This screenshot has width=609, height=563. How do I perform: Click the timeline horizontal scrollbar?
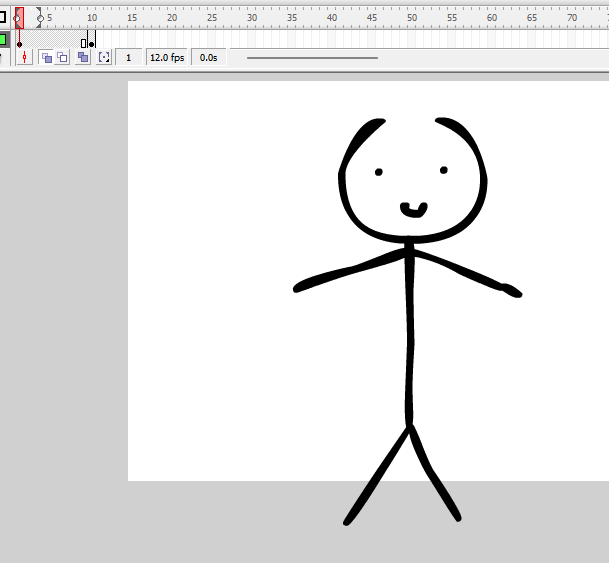click(x=312, y=58)
